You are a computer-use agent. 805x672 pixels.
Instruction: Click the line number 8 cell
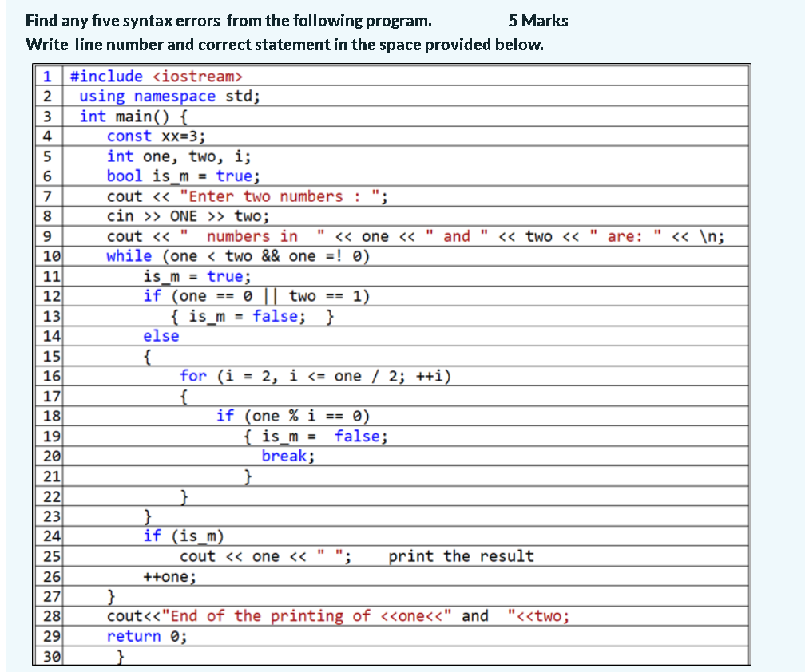tap(47, 215)
